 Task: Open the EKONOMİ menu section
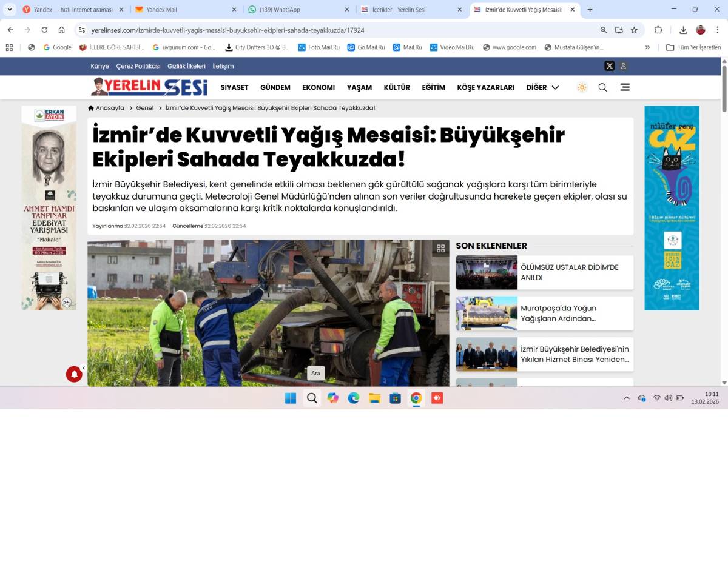(318, 87)
